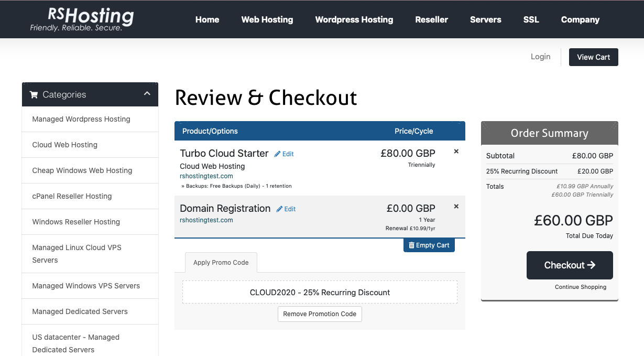Open Managed Windows VPS Servers category
Screen dimensions: 644x356
coord(90,286)
